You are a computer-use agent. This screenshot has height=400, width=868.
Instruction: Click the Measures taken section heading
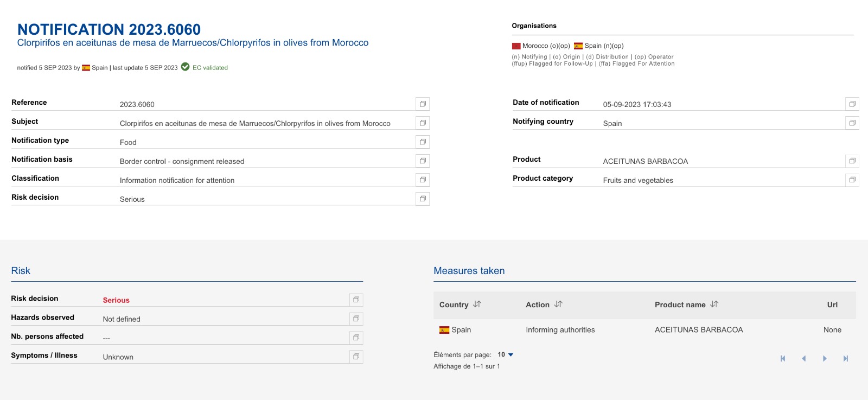click(469, 271)
